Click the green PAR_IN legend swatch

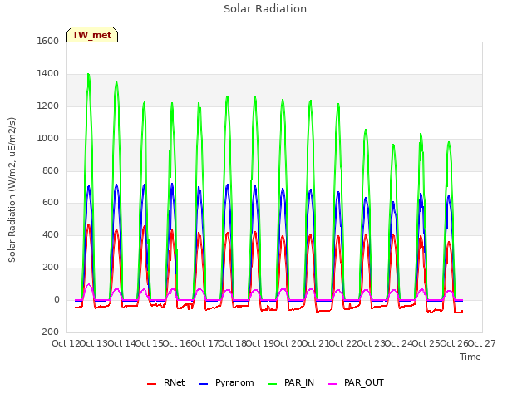pos(272,384)
